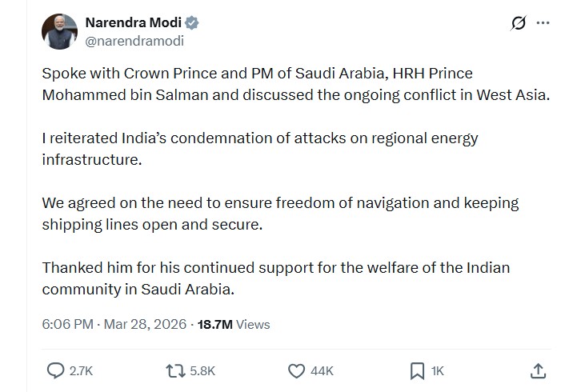The image size is (565, 392).
Task: Click the 44K likes count
Action: click(x=323, y=371)
